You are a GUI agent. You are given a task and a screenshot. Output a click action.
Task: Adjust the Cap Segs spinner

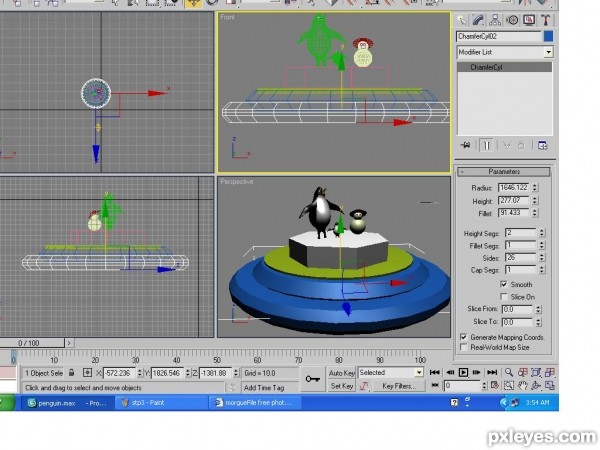tap(541, 270)
